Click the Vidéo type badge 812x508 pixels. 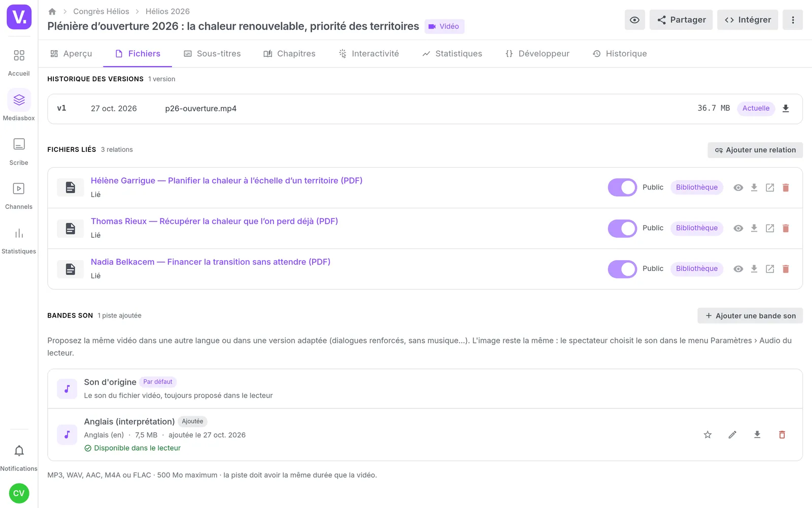click(x=444, y=26)
